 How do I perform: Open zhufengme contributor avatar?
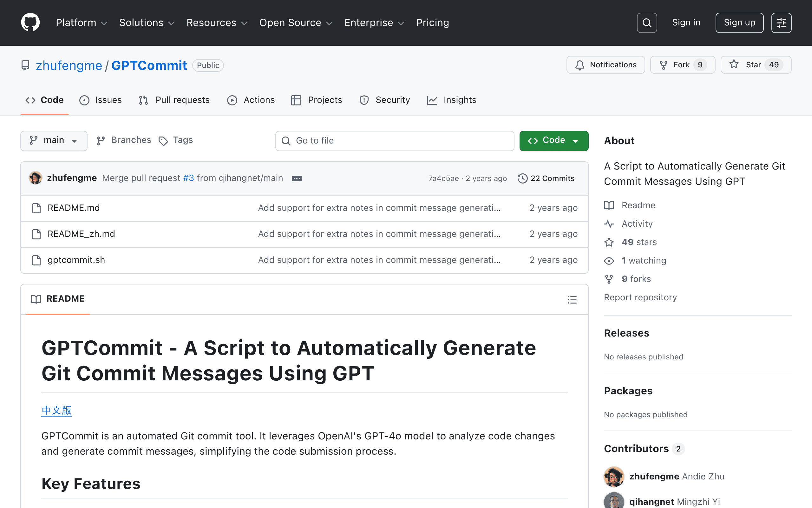(614, 477)
